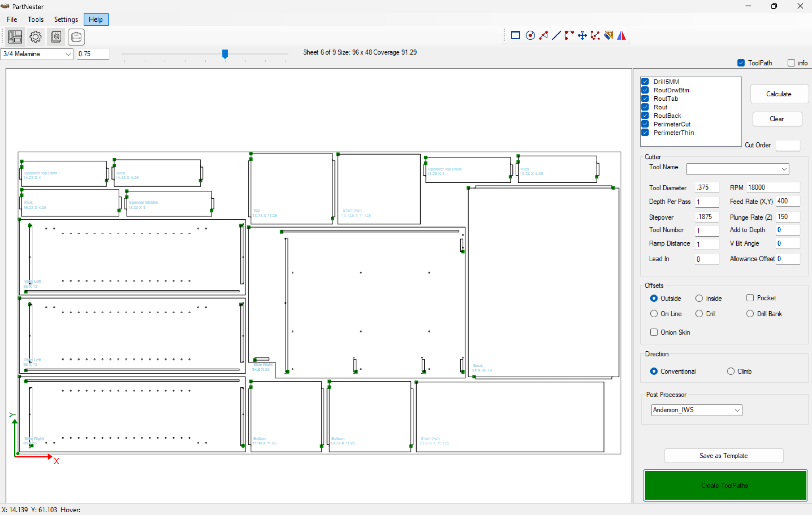This screenshot has width=812, height=515.
Task: Enable the Pocket checkbox
Action: 750,298
